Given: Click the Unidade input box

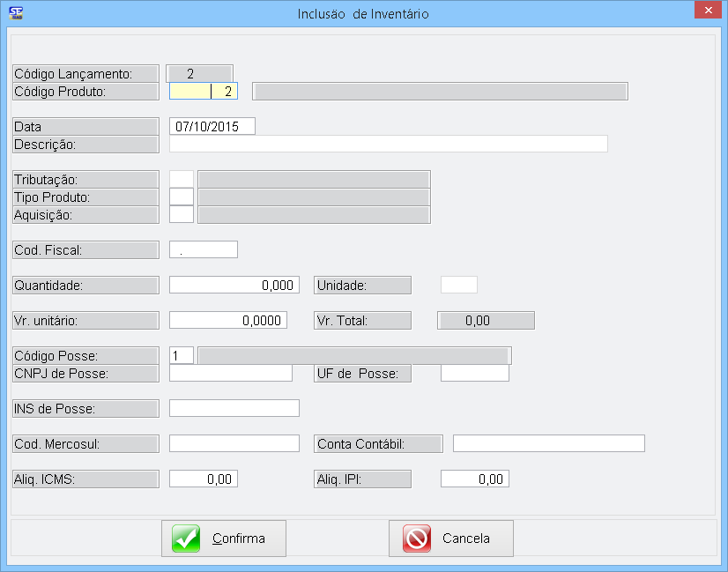Looking at the screenshot, I should [x=458, y=285].
